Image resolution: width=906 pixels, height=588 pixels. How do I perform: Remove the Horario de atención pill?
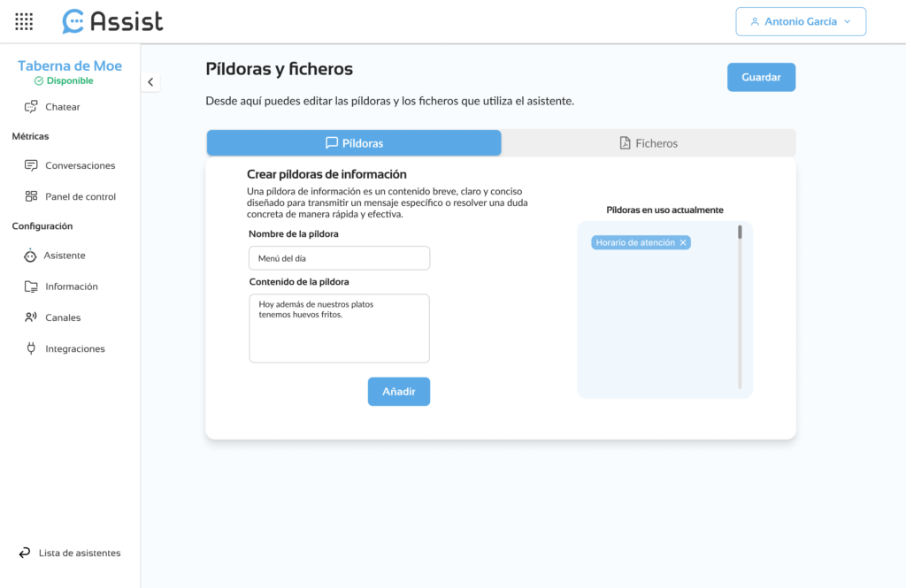683,242
